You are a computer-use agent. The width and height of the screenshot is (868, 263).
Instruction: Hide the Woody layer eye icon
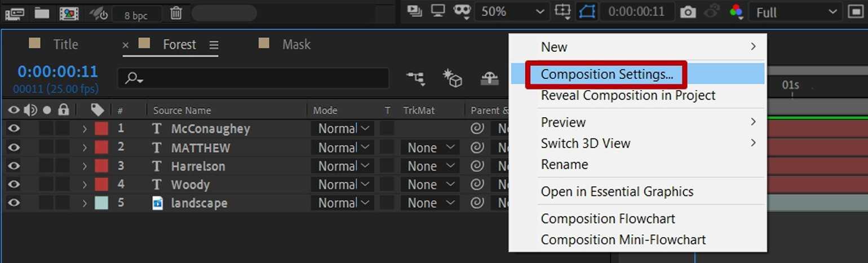pyautogui.click(x=14, y=185)
